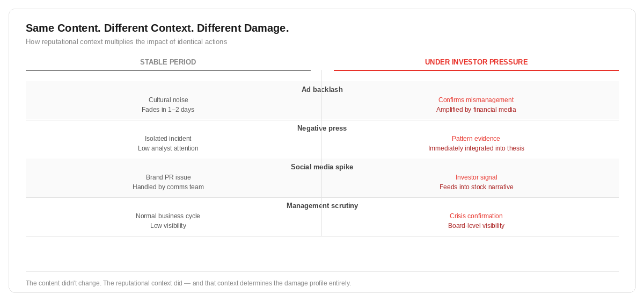Click 'Feeds into stock narrative' text
Viewport: 644px width, 301px height.
[476, 187]
